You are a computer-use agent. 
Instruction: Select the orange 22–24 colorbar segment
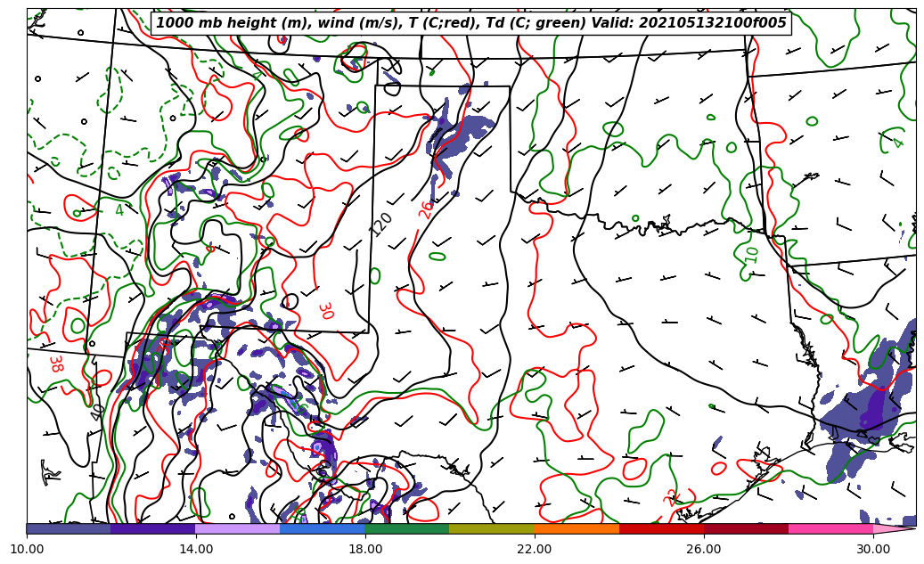[x=576, y=528]
